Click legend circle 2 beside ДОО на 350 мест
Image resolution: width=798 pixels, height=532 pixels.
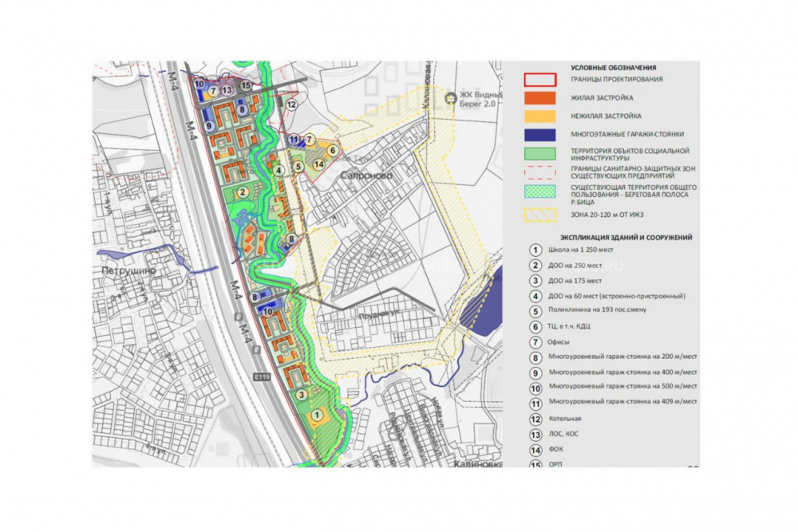click(x=535, y=266)
